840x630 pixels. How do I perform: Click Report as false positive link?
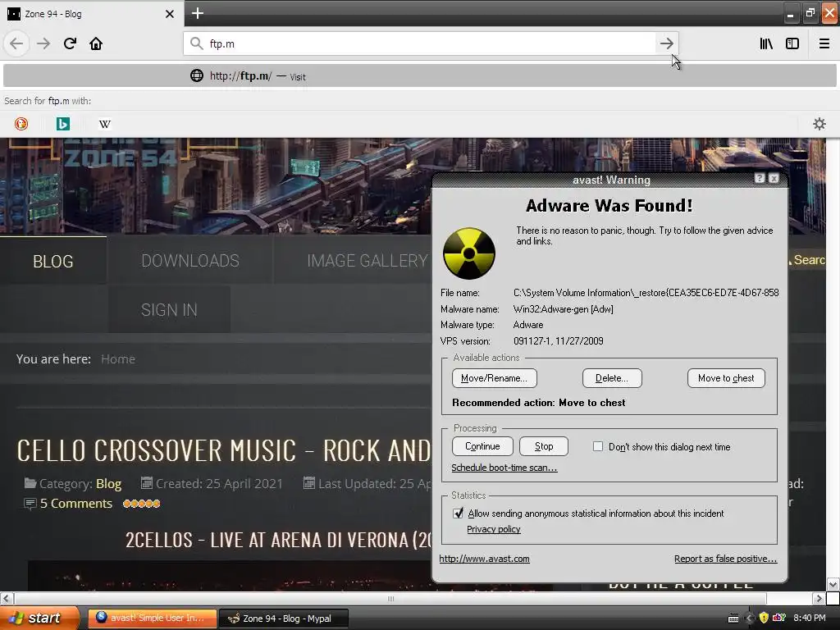click(725, 559)
